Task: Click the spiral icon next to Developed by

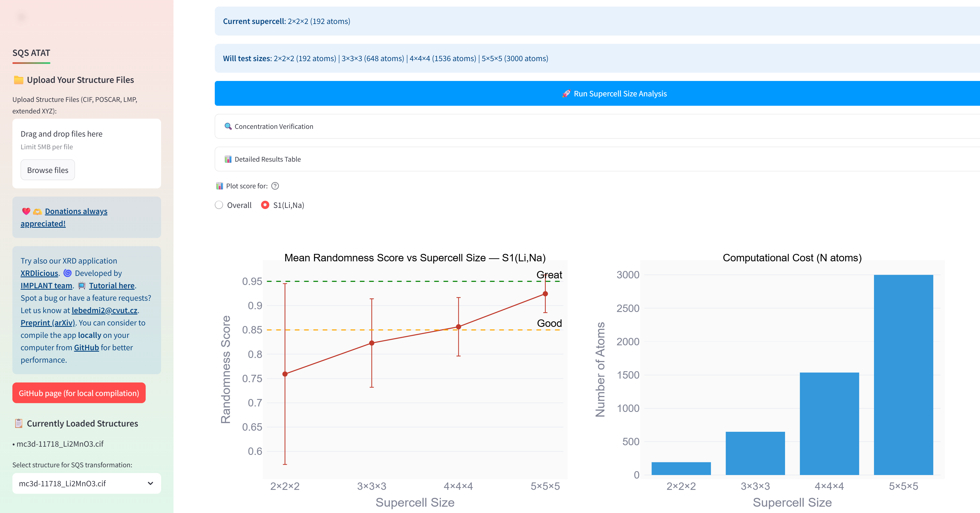Action: click(x=68, y=273)
